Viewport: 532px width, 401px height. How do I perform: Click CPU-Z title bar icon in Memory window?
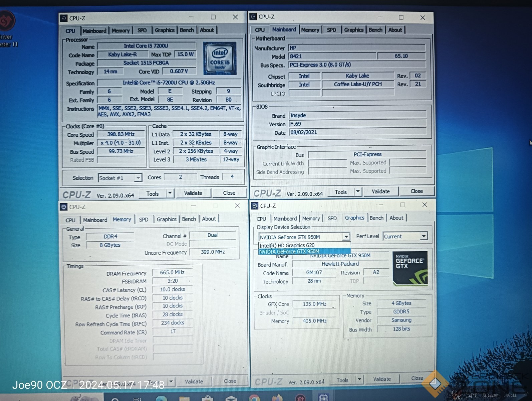click(64, 207)
